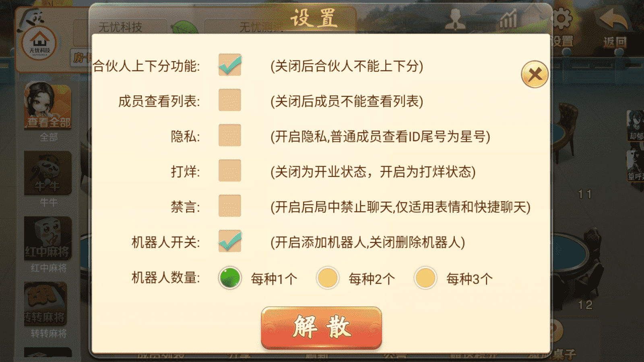Open the statistics bar chart icon
The width and height of the screenshot is (644, 362).
pyautogui.click(x=508, y=19)
